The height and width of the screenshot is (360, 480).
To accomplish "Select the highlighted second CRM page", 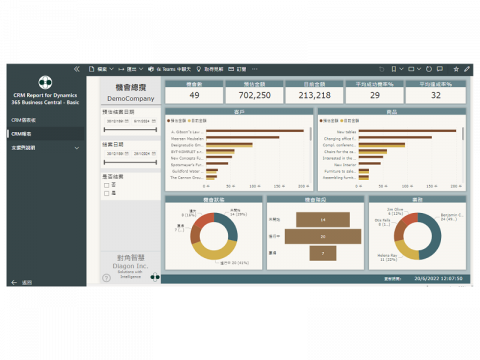I will click(x=46, y=134).
